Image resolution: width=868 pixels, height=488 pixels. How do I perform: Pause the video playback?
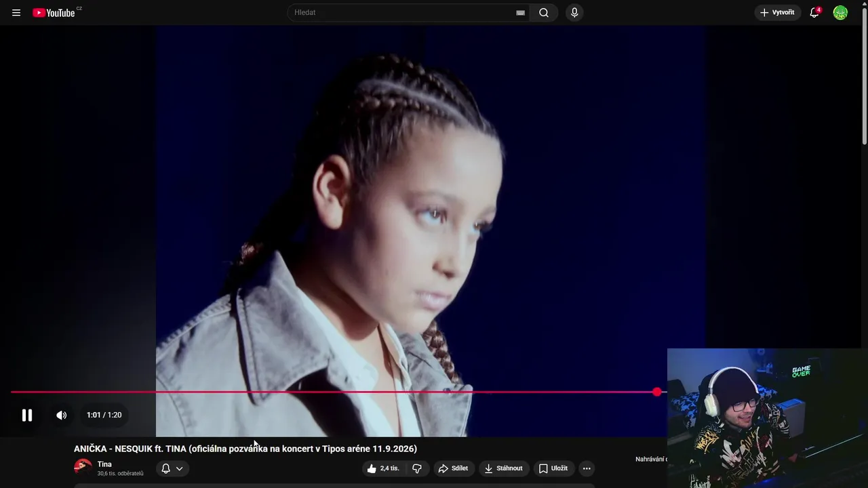point(27,415)
